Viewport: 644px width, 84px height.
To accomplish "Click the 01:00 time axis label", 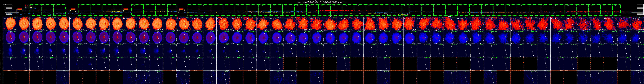I will 92,16.
